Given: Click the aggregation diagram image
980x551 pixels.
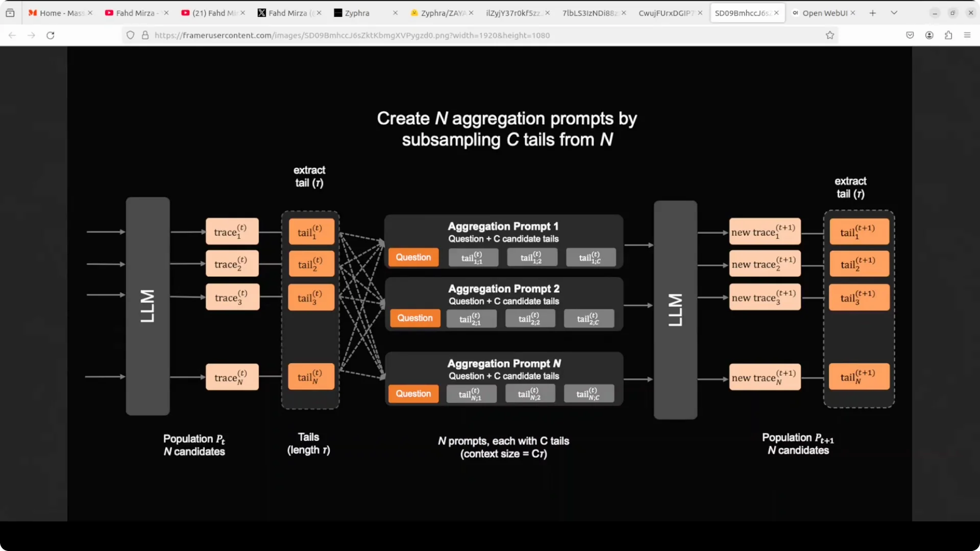Looking at the screenshot, I should [x=489, y=284].
